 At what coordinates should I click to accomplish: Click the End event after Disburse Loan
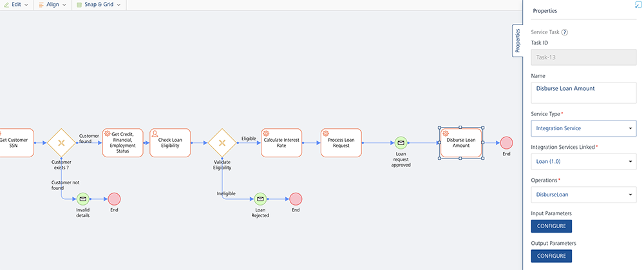point(506,142)
